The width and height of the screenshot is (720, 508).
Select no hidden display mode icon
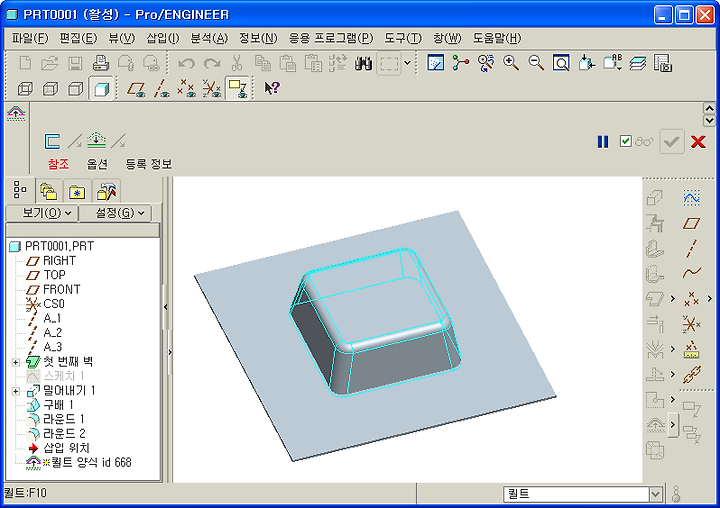coord(76,88)
